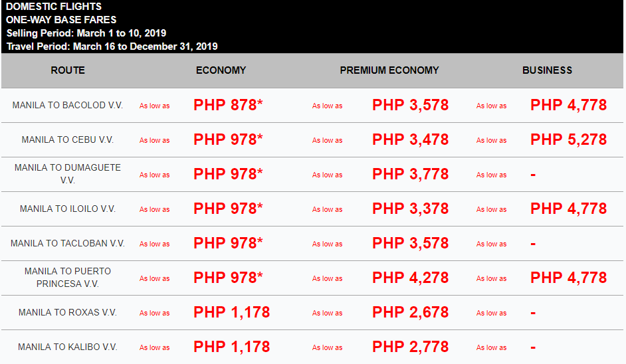Click Puerto Princesa premium economy PHP 4,278
Screen dimensions: 626x364
[x=410, y=278]
